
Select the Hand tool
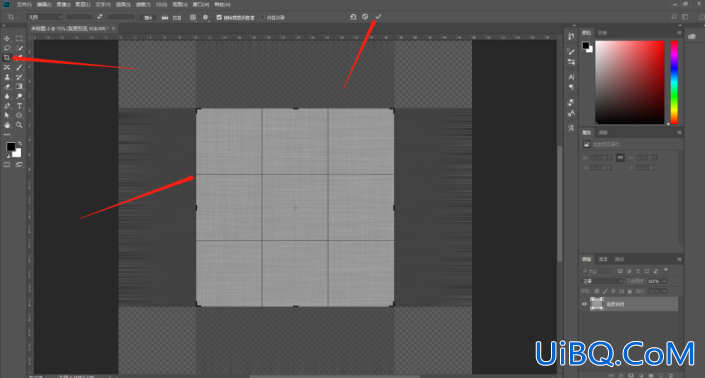click(x=7, y=125)
